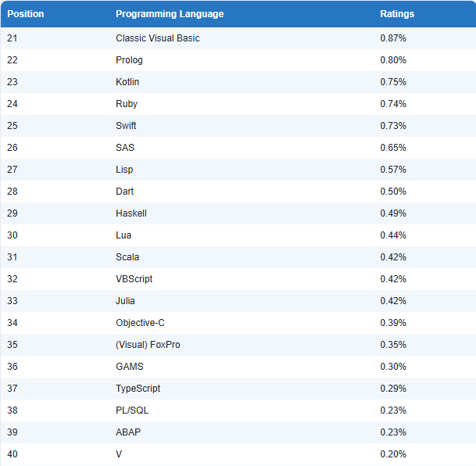
Task: Click the 0.49% rating for Haskell
Action: point(393,213)
